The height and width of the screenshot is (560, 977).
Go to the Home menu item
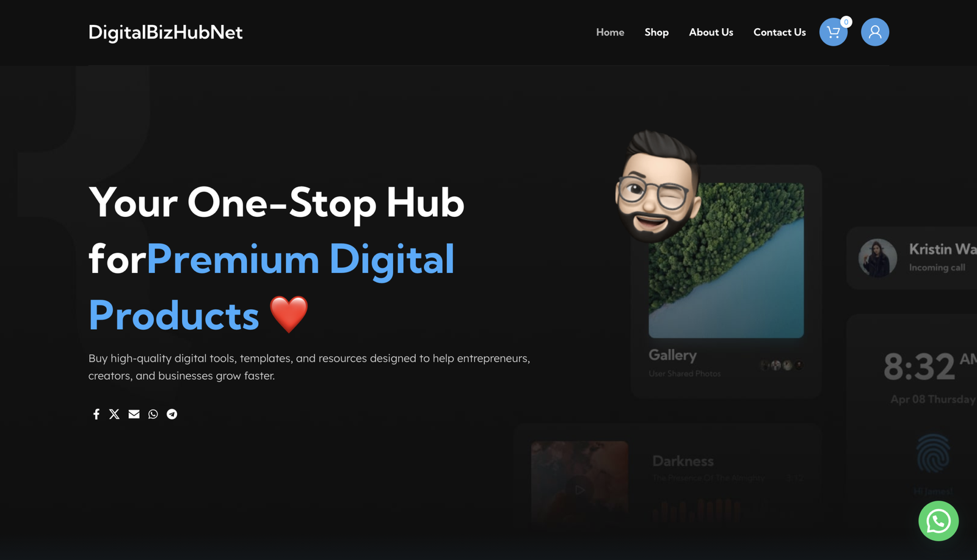coord(610,32)
